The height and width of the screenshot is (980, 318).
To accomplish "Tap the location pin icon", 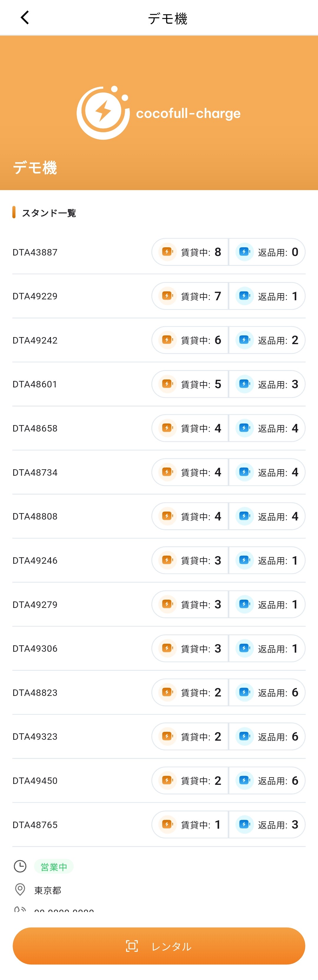I will 20,889.
